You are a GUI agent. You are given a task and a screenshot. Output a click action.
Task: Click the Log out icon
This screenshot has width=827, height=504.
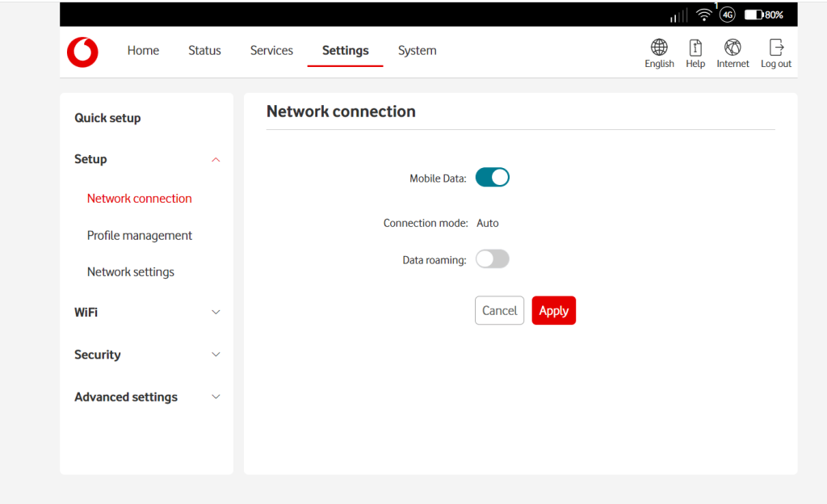[776, 48]
